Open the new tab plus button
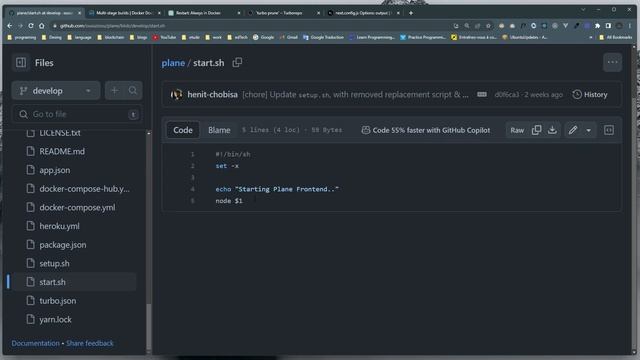Viewport: 640px width, 360px height. pyautogui.click(x=411, y=13)
